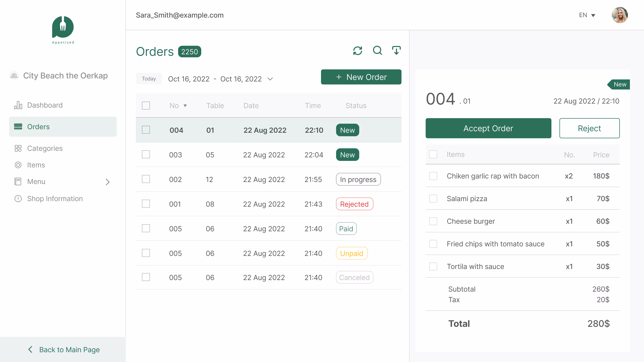The image size is (644, 362).
Task: Click the Menu book icon
Action: pyautogui.click(x=18, y=182)
